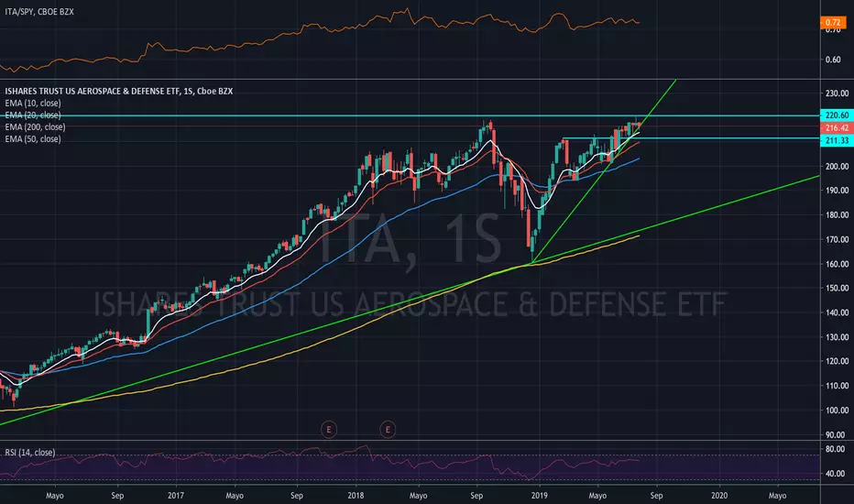Click the Sep label right of 2019
This screenshot has height=504, width=854.
656,495
